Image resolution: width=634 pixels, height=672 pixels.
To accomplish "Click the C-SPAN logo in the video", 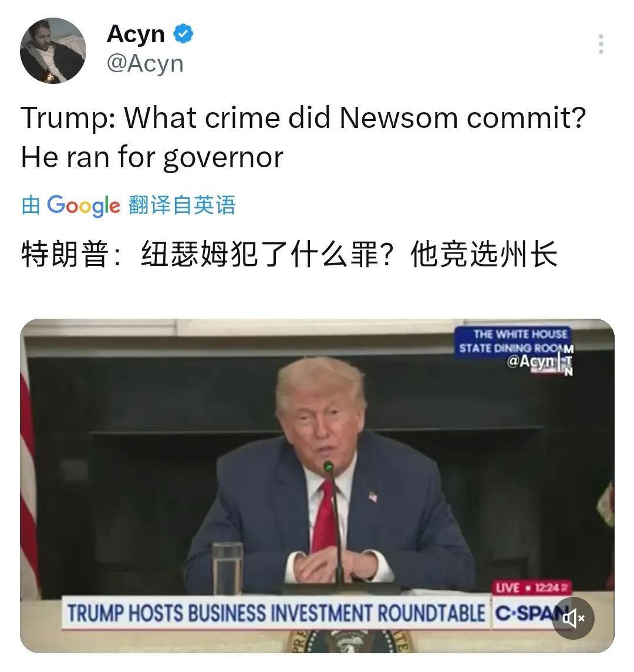I will (x=530, y=613).
